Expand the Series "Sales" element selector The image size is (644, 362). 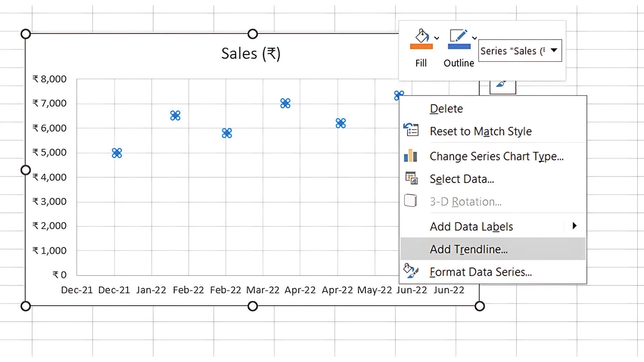554,50
